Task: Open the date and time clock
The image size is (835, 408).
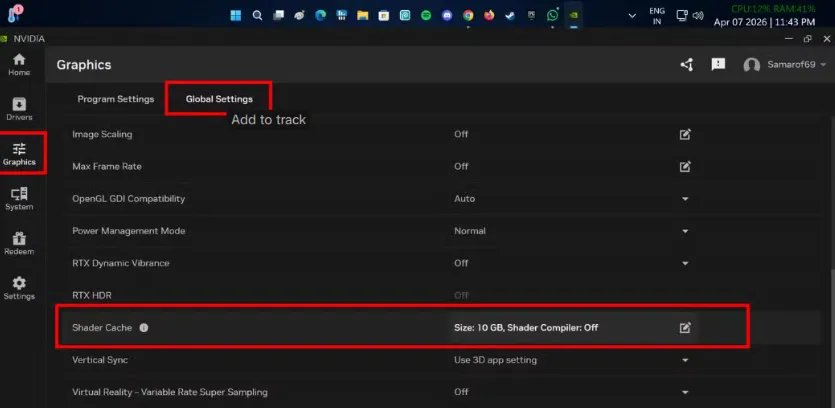Action: (764, 22)
